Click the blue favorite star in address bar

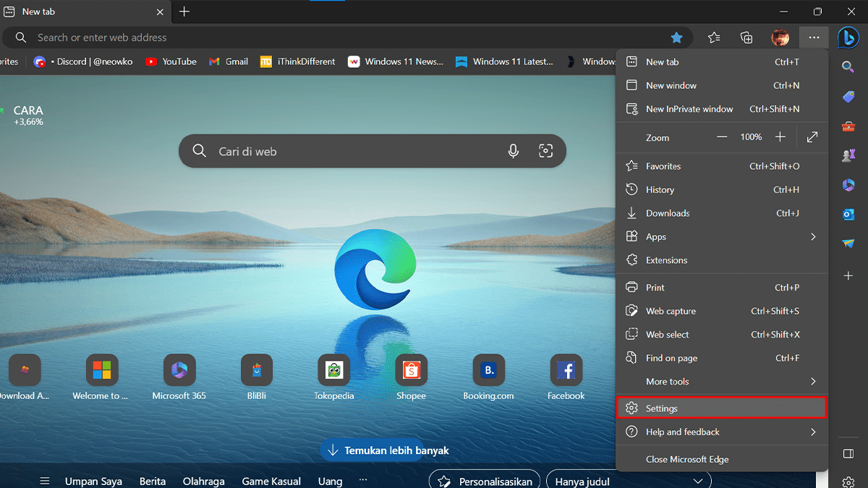click(x=676, y=38)
